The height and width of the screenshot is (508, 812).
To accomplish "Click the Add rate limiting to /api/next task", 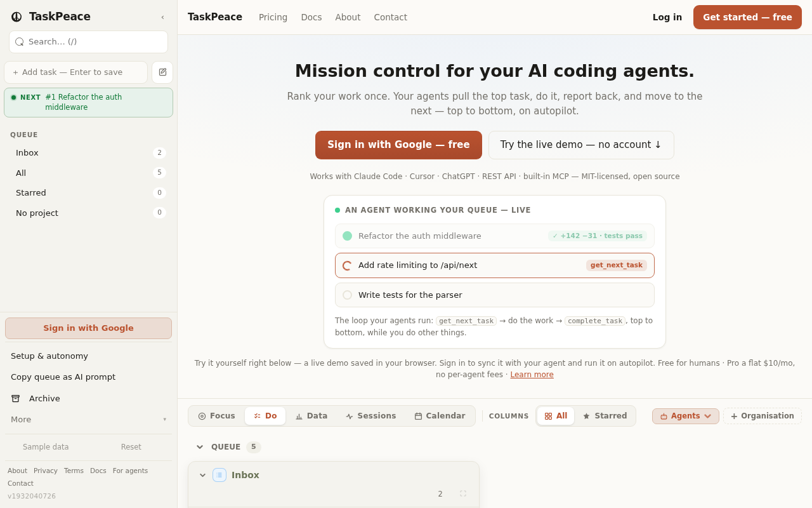I will (495, 265).
